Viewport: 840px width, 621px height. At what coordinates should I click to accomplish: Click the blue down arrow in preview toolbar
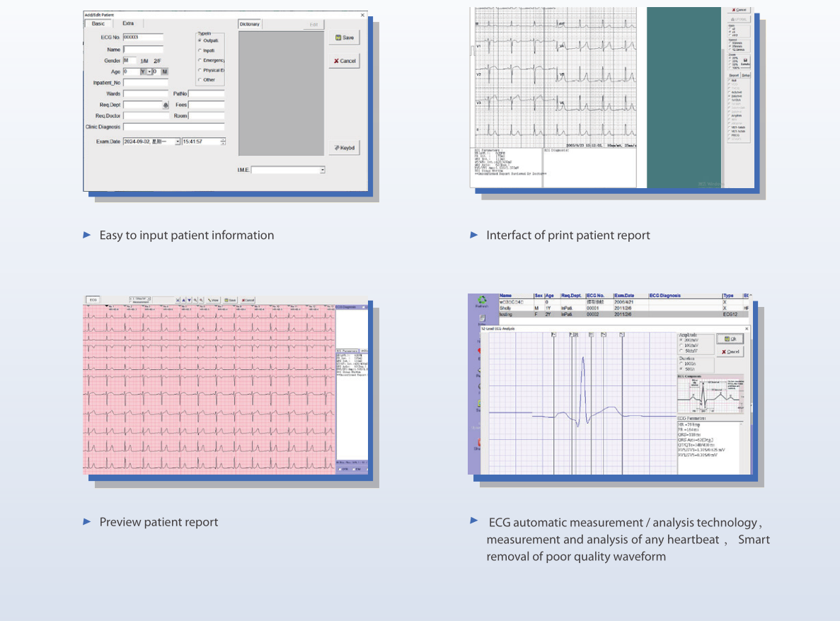coord(189,300)
